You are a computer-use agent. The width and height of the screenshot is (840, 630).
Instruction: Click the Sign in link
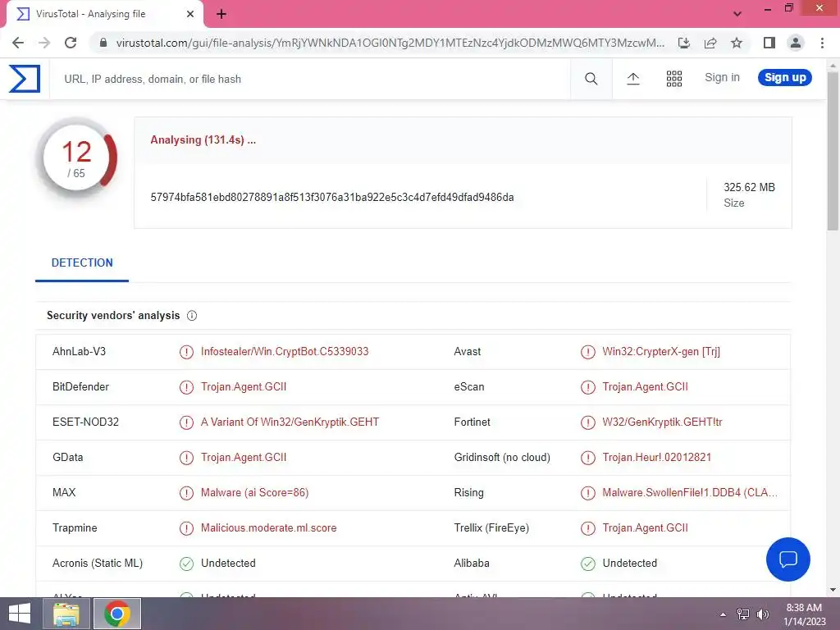tap(722, 77)
